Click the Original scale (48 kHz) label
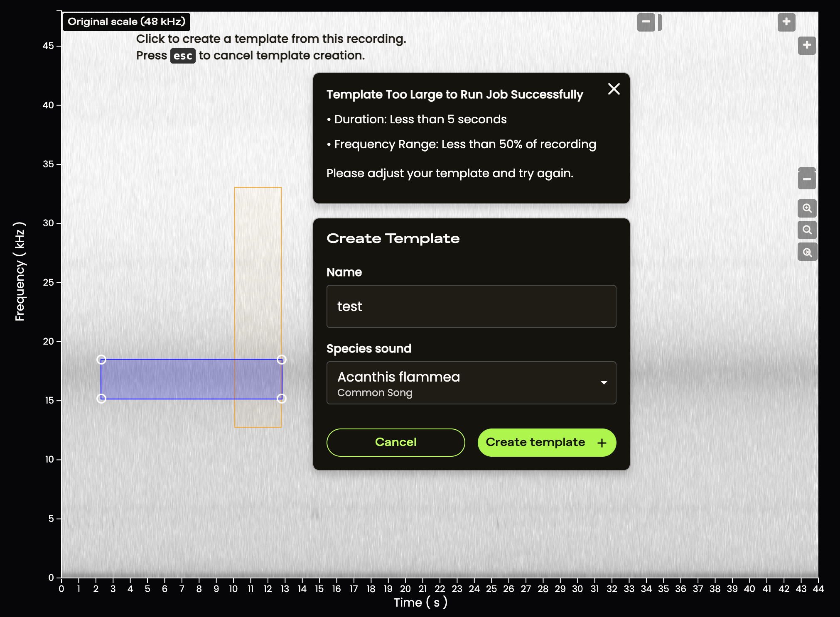The height and width of the screenshot is (617, 840). pos(126,22)
